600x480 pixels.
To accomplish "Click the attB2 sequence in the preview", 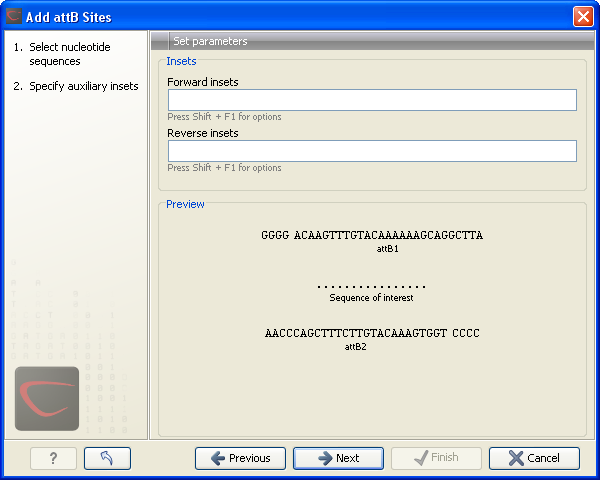I will coord(372,333).
